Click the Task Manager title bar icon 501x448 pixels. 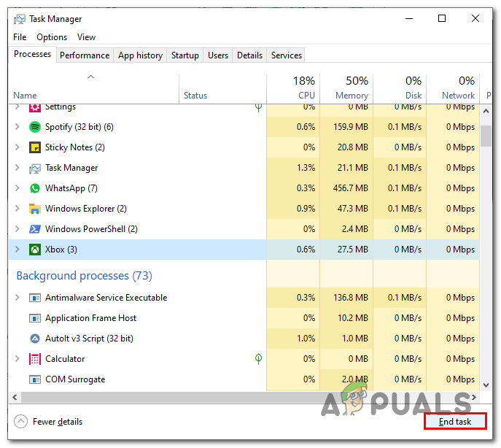20,19
